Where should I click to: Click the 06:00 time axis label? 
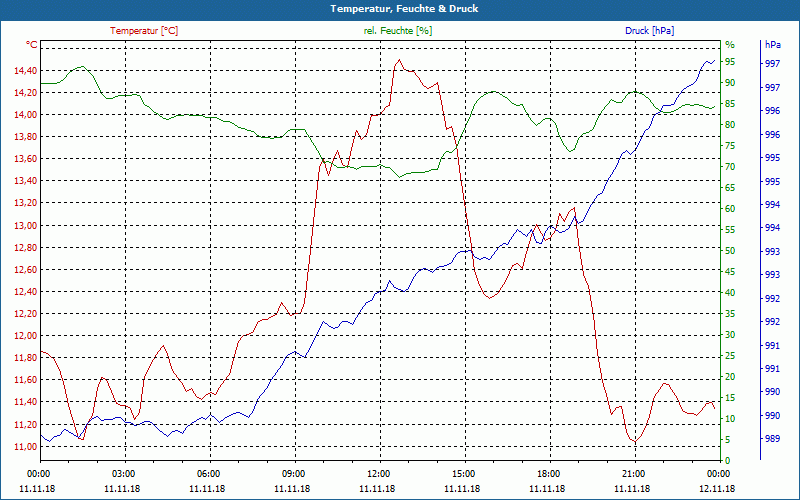(208, 473)
